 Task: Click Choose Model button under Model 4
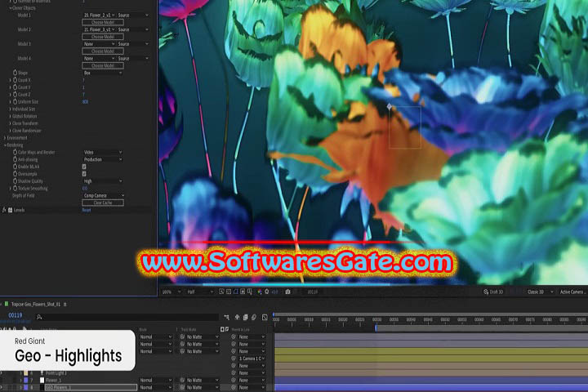coord(103,65)
